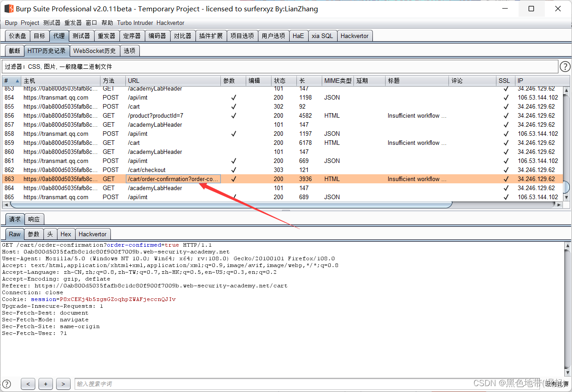This screenshot has height=392, width=572.
Task: Select row 854 transmart.qq.com /api/imt
Action: point(282,97)
